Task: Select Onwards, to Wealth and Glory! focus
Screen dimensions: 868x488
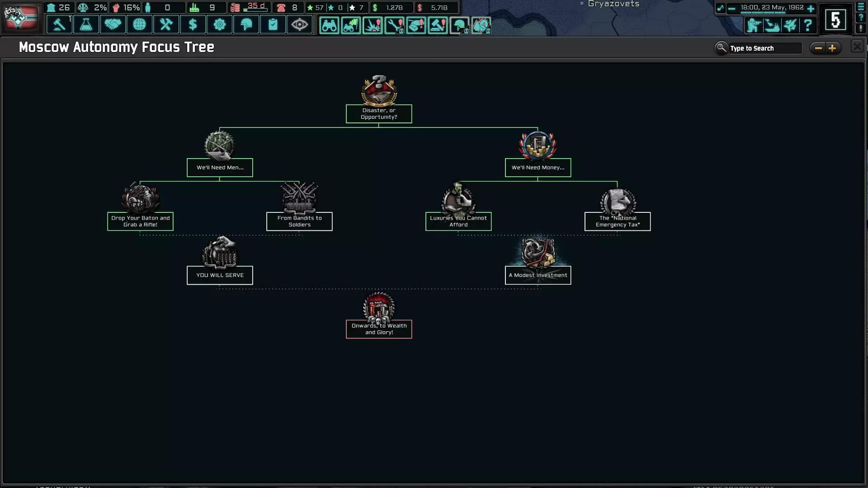Action: click(379, 329)
